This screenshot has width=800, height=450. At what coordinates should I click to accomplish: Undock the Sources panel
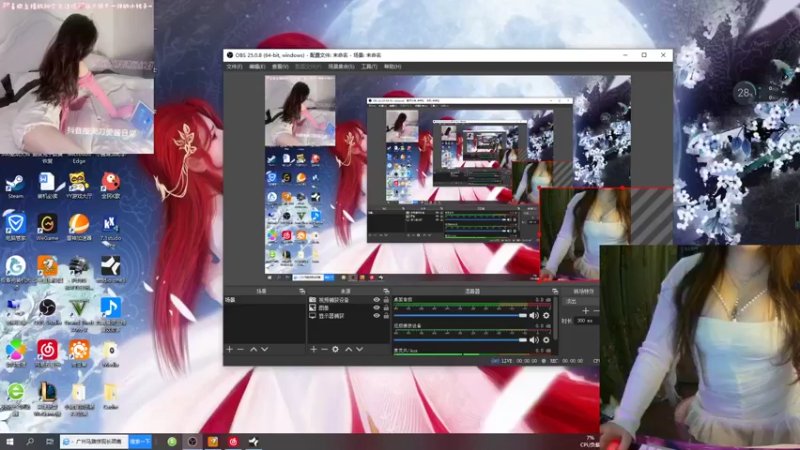tap(386, 291)
